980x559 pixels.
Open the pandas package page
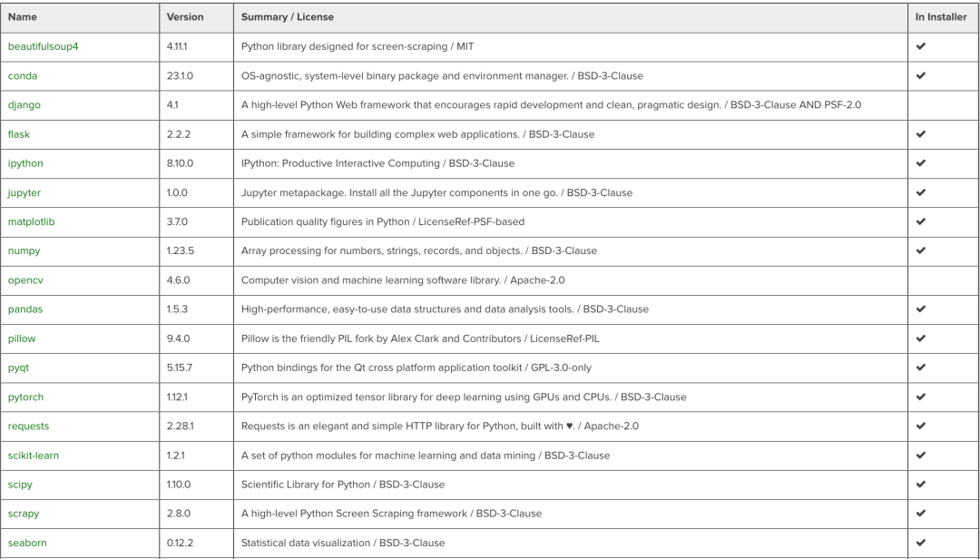(25, 309)
